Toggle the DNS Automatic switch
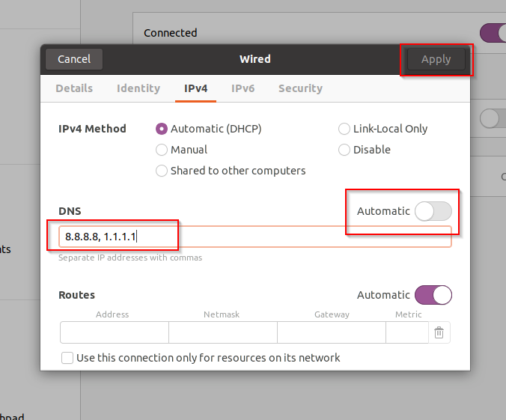The image size is (506, 420). [433, 211]
